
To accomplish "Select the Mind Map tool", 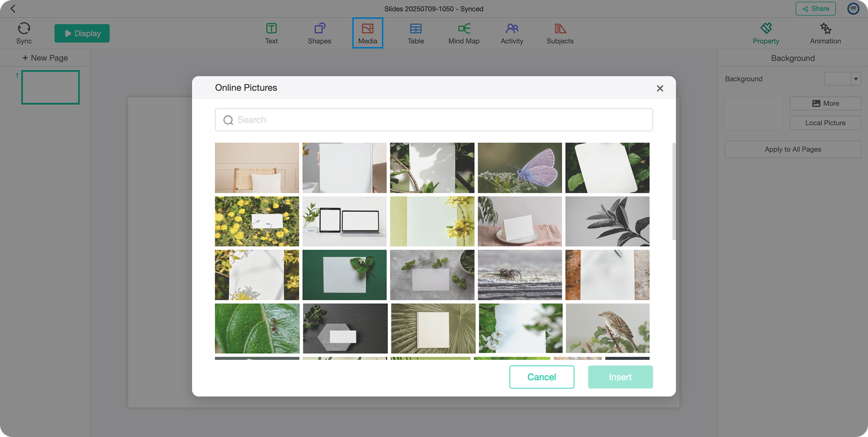I will [464, 29].
